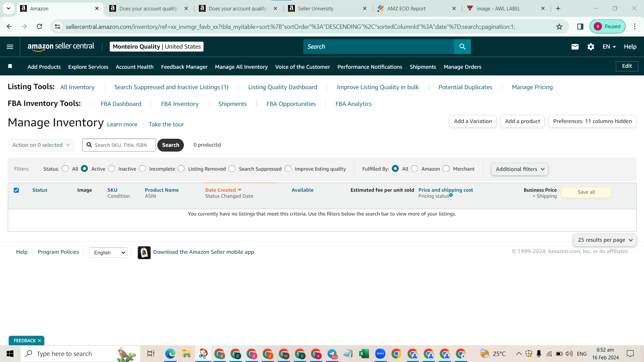Click the Pricing status info icon
The width and height of the screenshot is (644, 362).
click(x=451, y=195)
